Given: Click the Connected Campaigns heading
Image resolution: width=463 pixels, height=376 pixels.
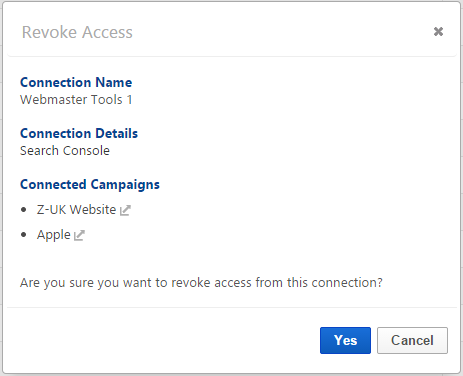Looking at the screenshot, I should [x=90, y=184].
